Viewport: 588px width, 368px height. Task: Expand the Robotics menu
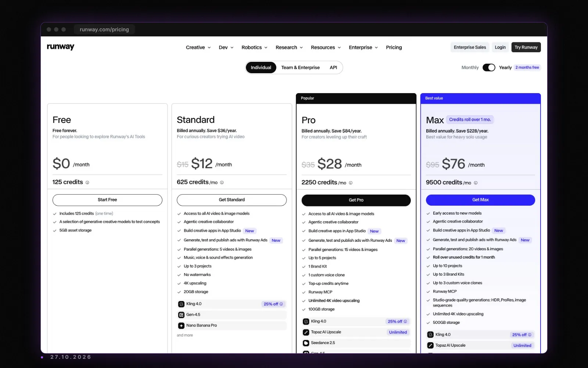coord(254,47)
